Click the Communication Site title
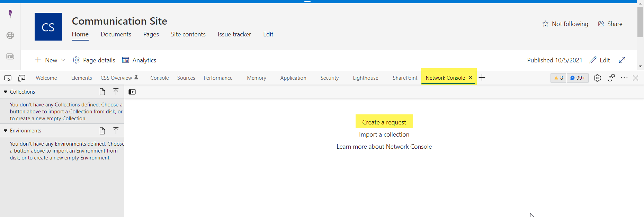Screen dimensions: 644x217 tap(119, 21)
